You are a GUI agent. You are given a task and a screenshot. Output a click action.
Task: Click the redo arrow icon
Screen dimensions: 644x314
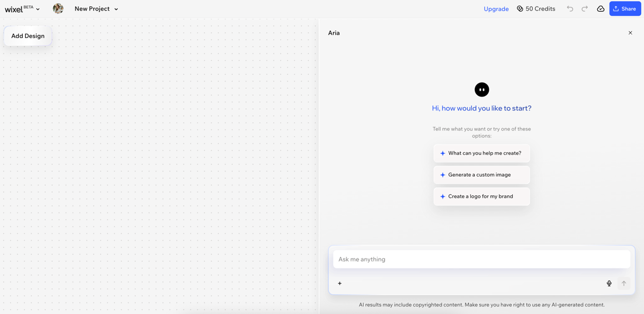click(x=584, y=9)
